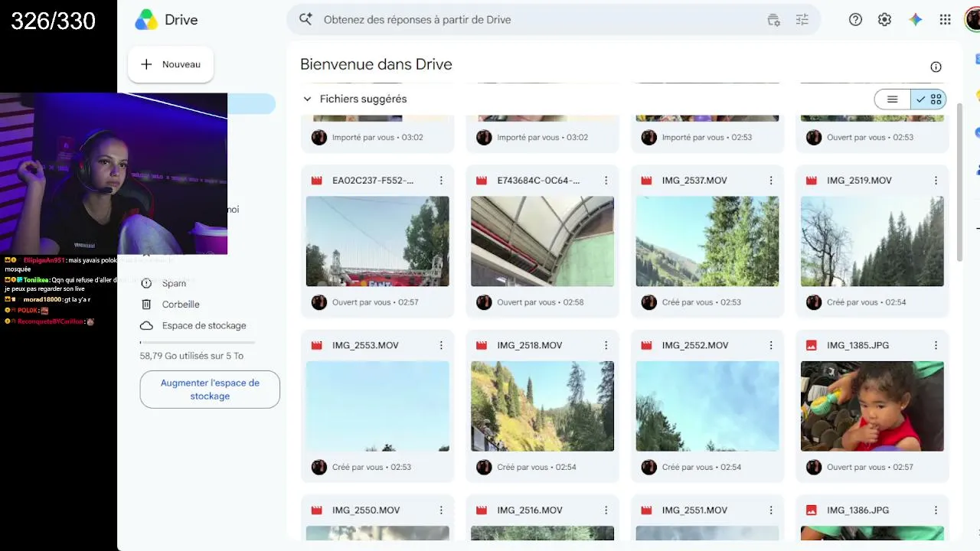Go to Drive home via the Drive logo
Image resolution: width=980 pixels, height=551 pixels.
[x=167, y=20]
